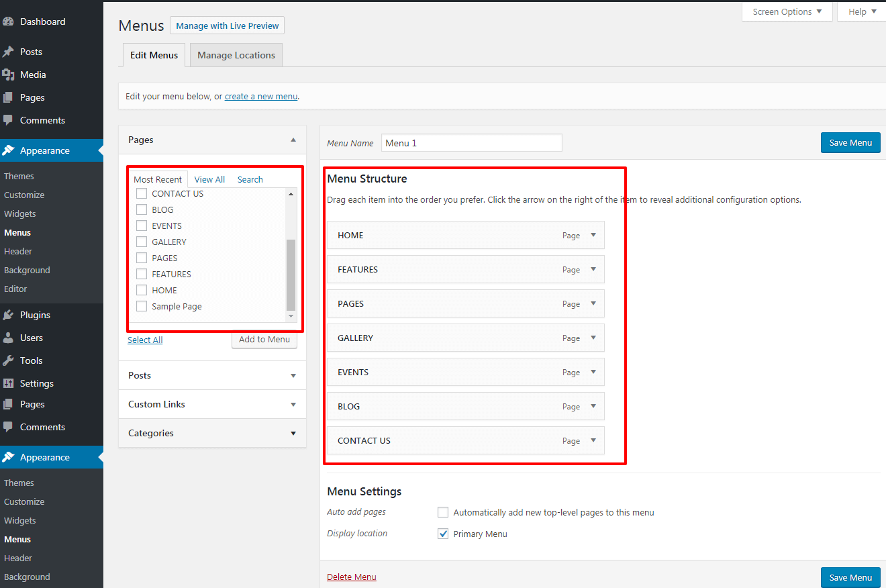Check the CONTACT US page checkbox
The image size is (886, 588).
pyautogui.click(x=142, y=193)
